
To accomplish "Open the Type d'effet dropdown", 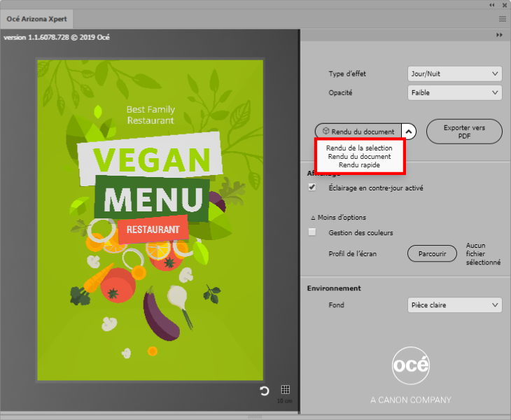I will (454, 74).
